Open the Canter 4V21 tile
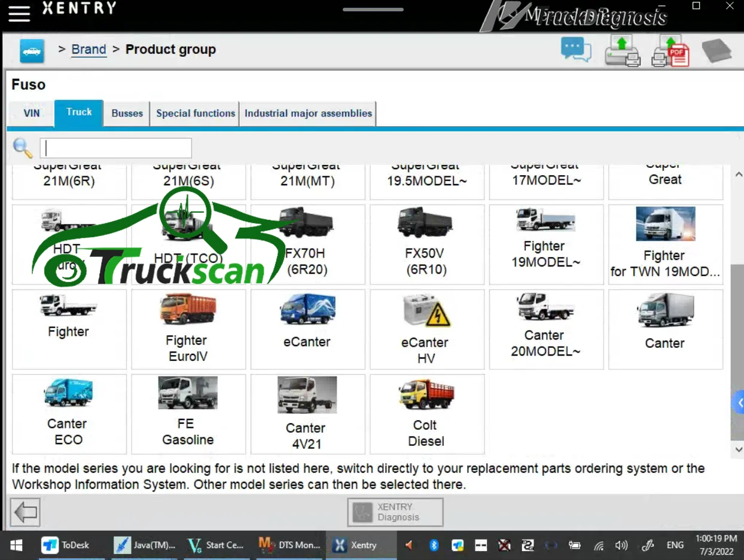 pyautogui.click(x=307, y=414)
